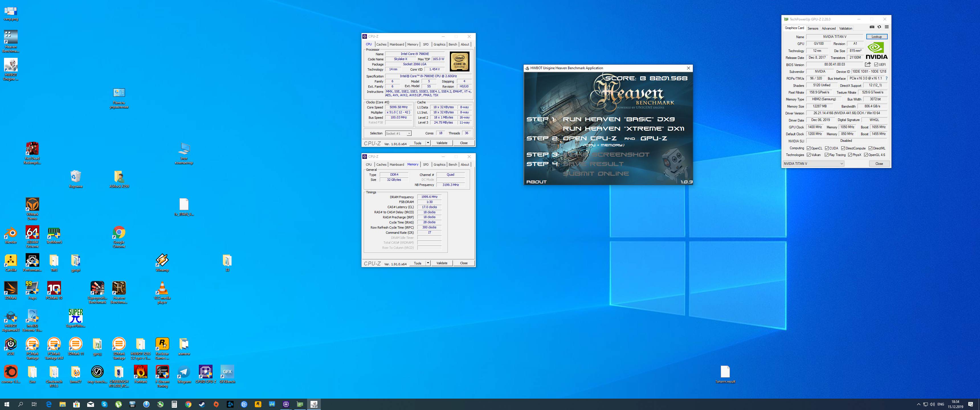Select the Rockstar Games desktop icon
Image resolution: width=980 pixels, height=410 pixels.
(x=162, y=348)
